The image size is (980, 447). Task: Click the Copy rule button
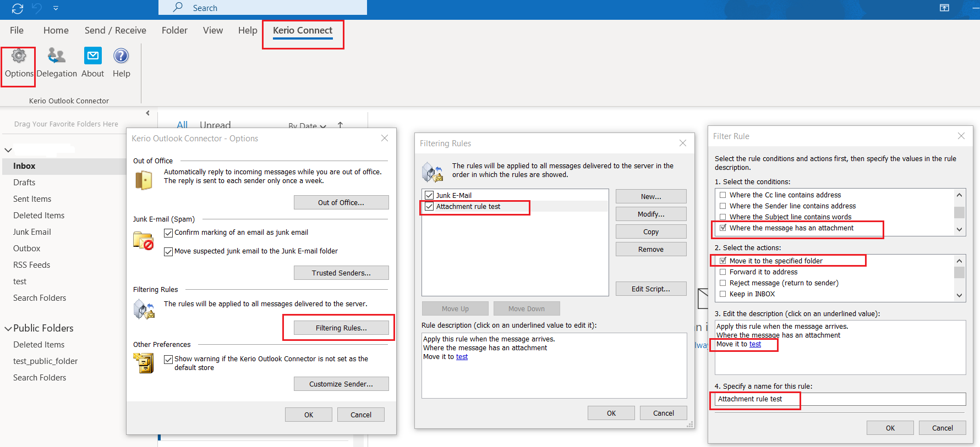pos(651,231)
